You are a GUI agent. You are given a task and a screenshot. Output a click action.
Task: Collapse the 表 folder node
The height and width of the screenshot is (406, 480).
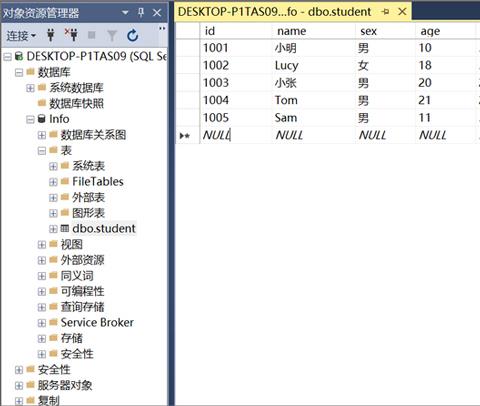tap(42, 151)
